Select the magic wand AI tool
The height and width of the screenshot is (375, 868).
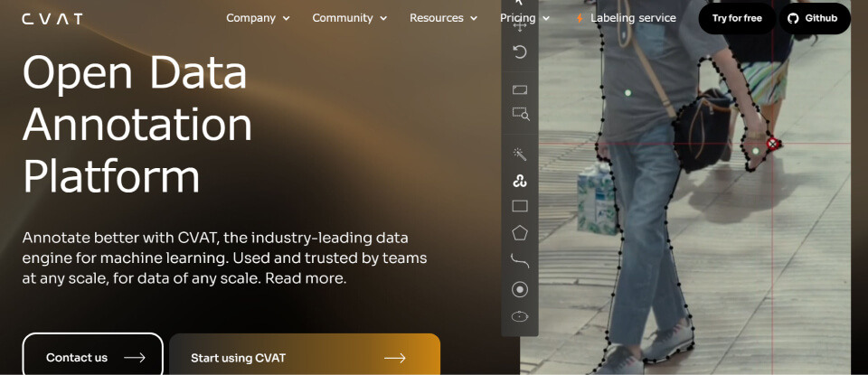[x=519, y=155]
